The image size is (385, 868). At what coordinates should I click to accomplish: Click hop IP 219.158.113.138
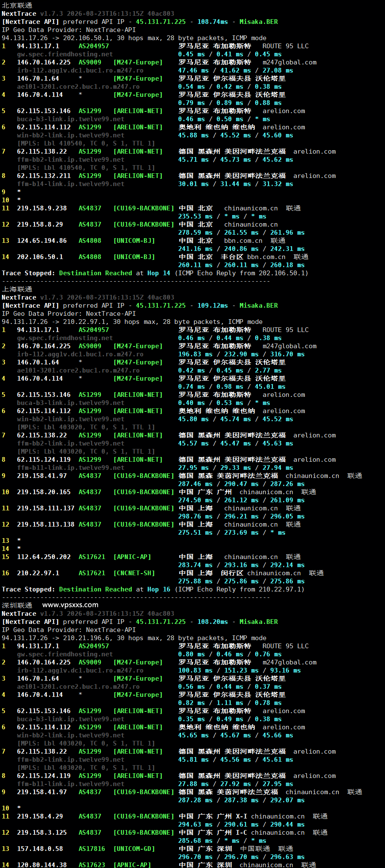(x=46, y=524)
